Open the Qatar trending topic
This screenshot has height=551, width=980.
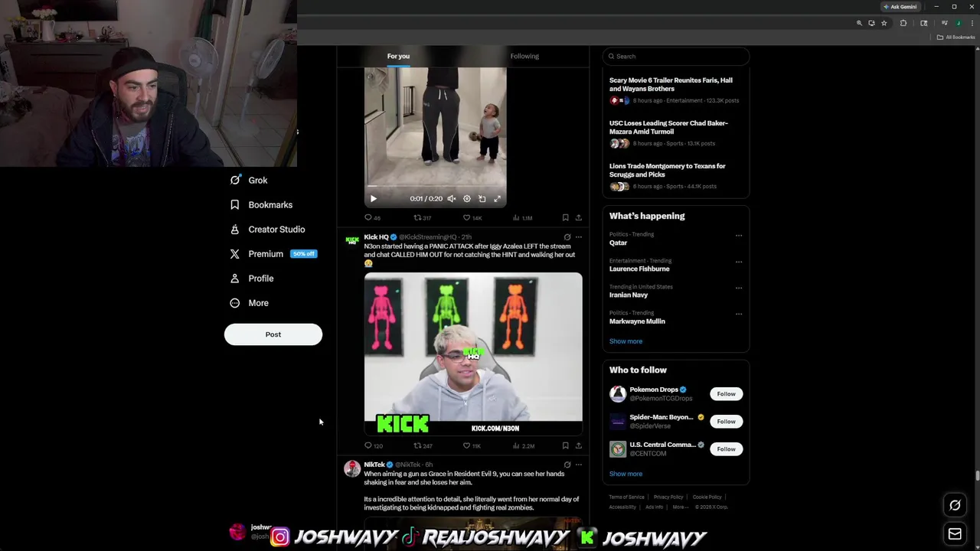[x=618, y=243]
